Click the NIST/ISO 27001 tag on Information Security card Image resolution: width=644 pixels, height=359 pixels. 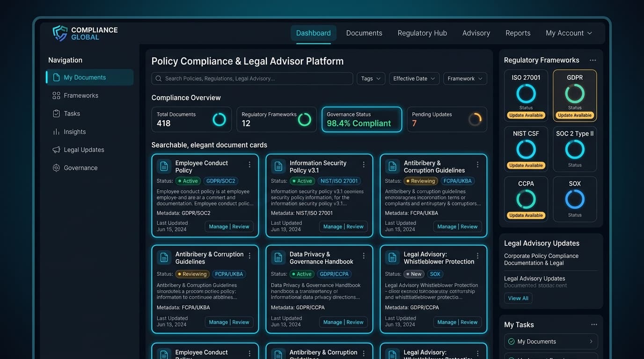click(339, 181)
